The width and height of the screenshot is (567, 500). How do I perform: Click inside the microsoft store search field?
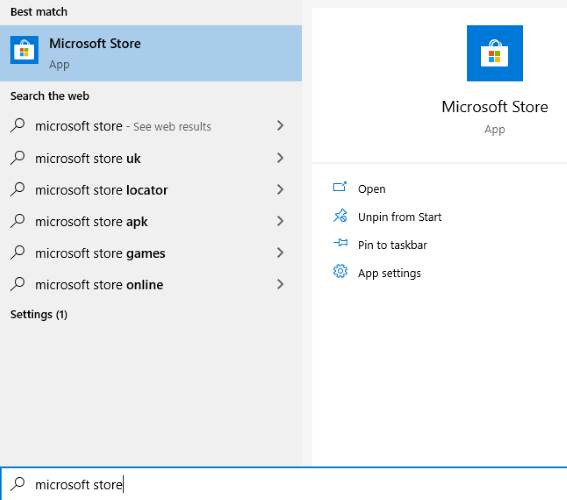point(284,484)
